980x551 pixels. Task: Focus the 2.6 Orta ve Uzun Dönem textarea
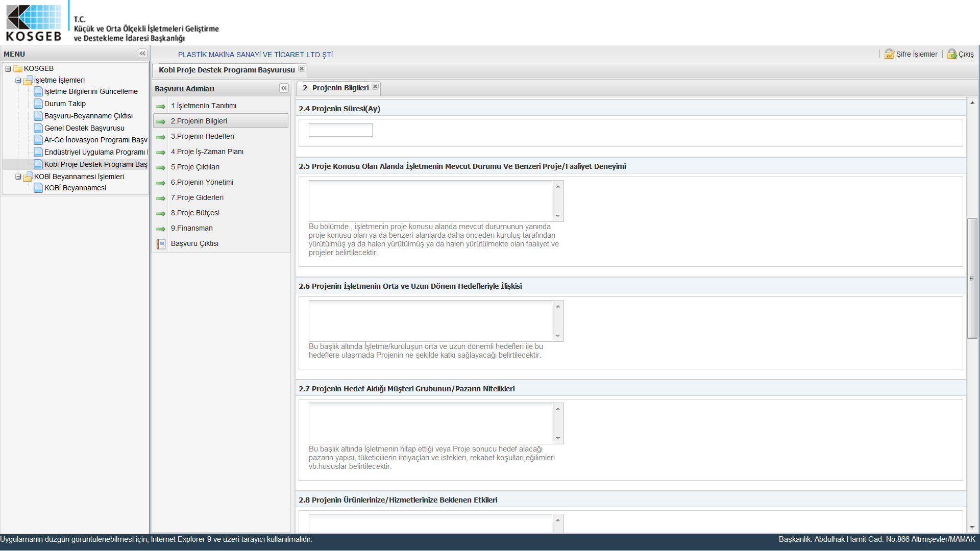click(431, 321)
